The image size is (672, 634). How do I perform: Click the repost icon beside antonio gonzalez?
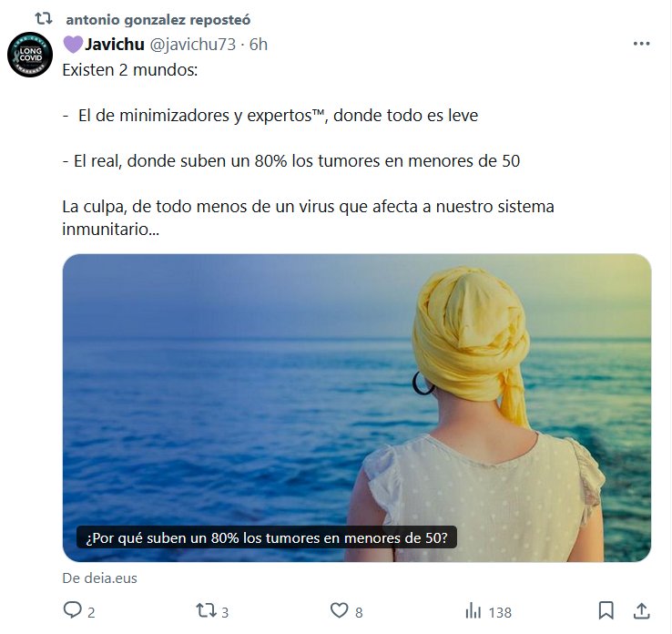44,19
